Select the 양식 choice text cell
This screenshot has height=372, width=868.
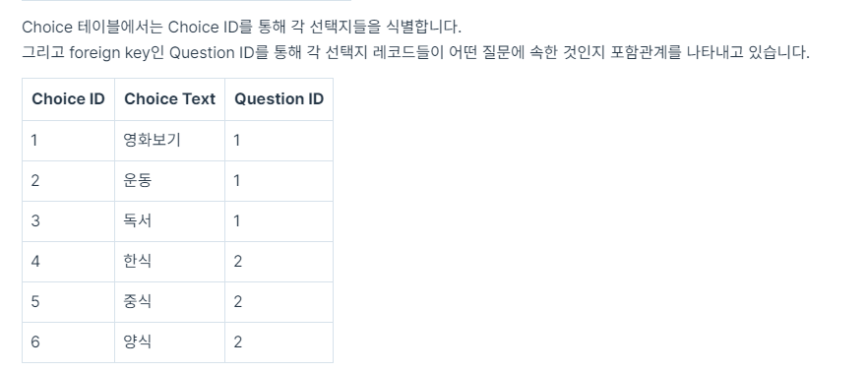[x=169, y=342]
